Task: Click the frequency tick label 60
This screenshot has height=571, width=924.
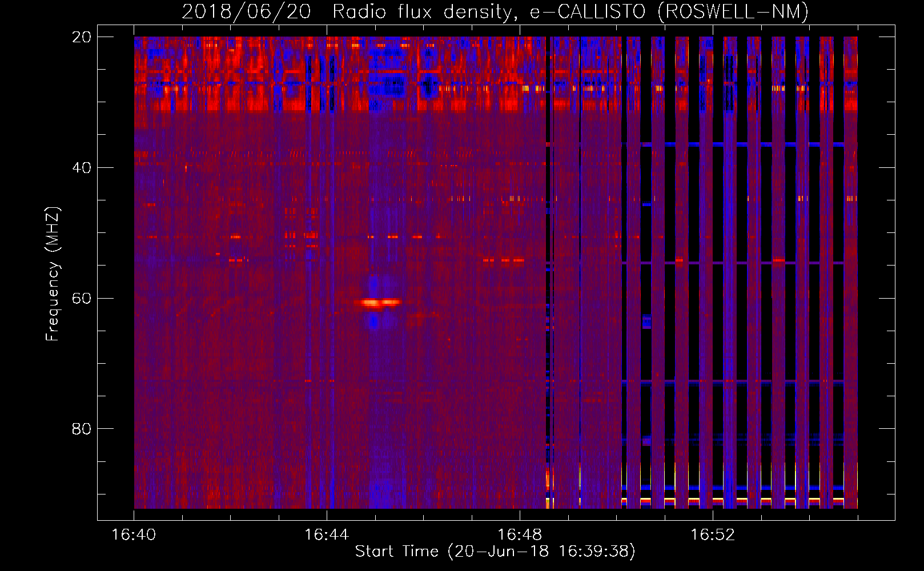Action: click(81, 299)
